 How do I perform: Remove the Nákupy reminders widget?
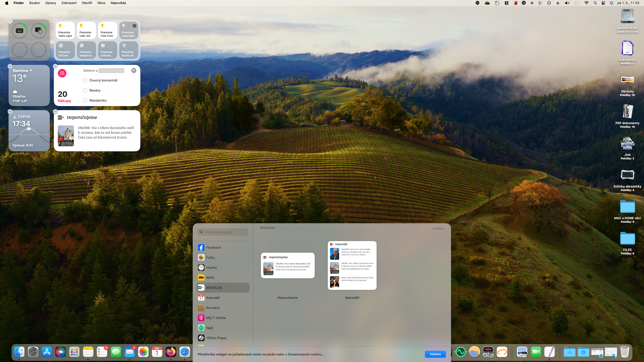coord(55,66)
